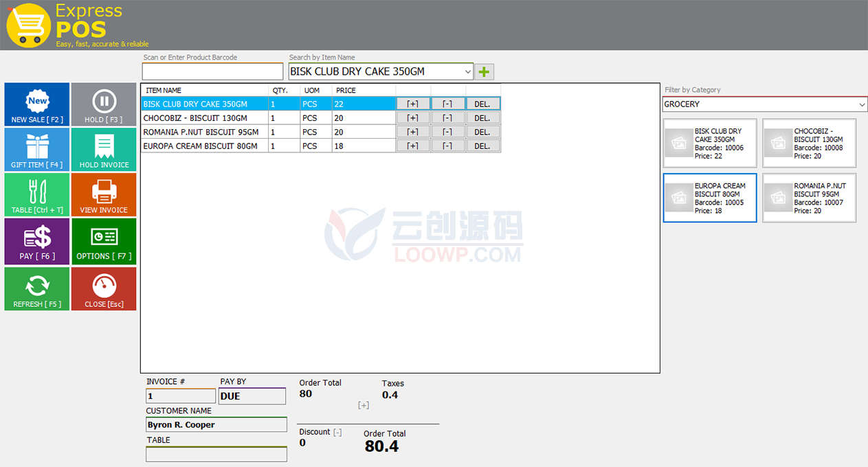Click the Hold F3 pause tile
Screen dimensions: 868x467
point(104,104)
